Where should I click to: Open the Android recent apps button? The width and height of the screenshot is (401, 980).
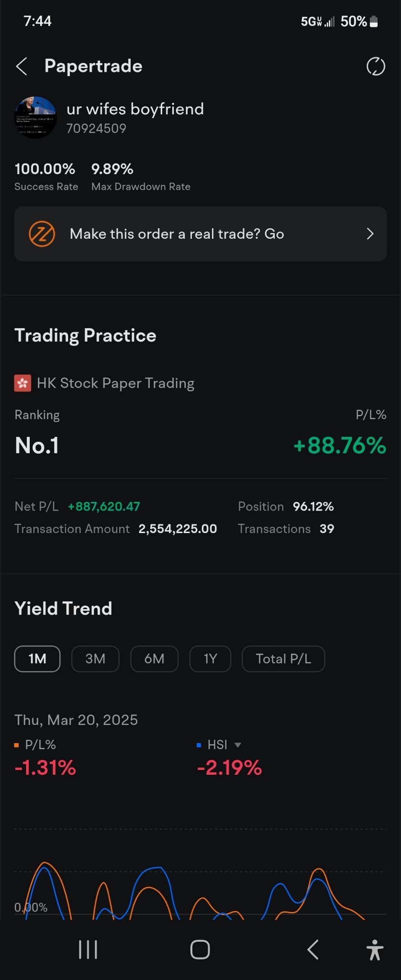[x=88, y=949]
